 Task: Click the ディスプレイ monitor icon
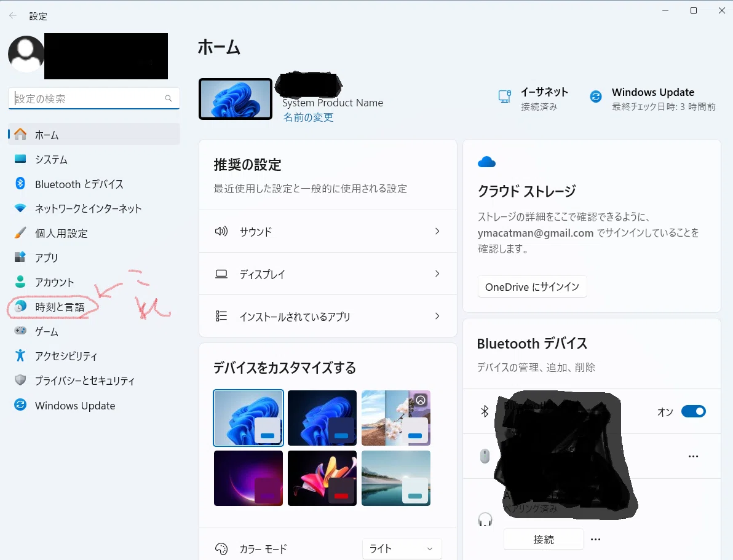(221, 274)
